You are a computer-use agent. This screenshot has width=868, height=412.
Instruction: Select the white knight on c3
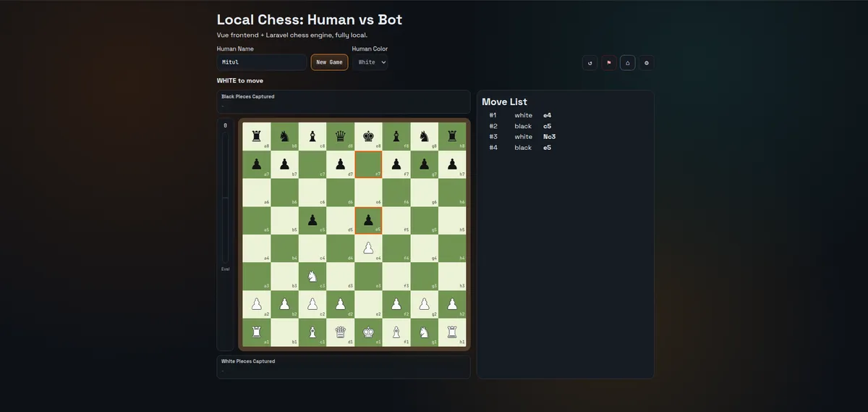tap(312, 276)
